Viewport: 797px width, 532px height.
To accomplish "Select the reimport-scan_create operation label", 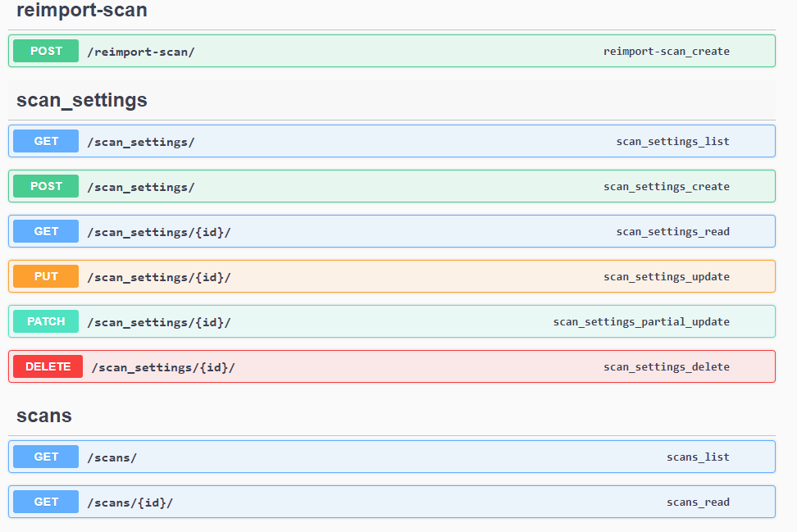I will 666,52.
